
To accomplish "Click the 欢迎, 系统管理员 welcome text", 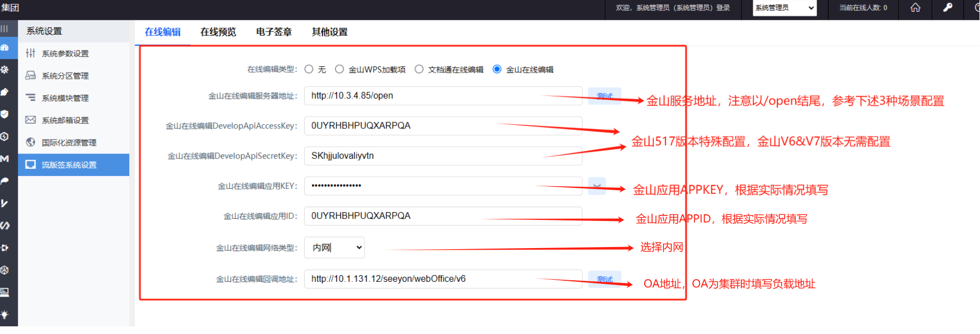I will [673, 8].
